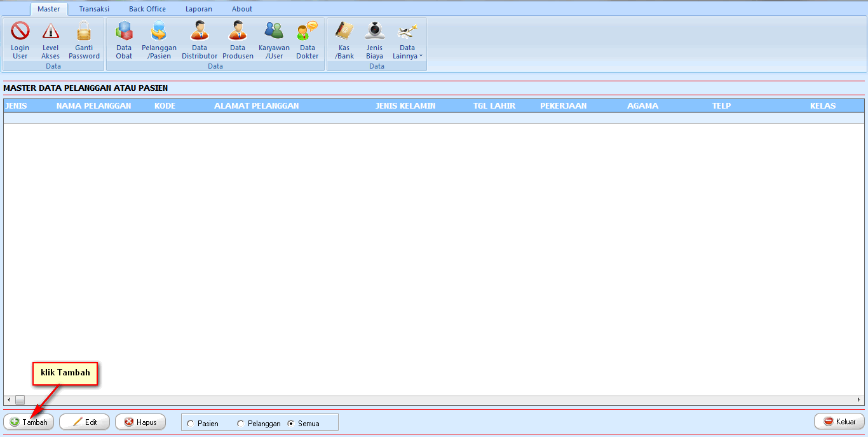
Task: Choose the Semua radio option
Action: coord(291,424)
